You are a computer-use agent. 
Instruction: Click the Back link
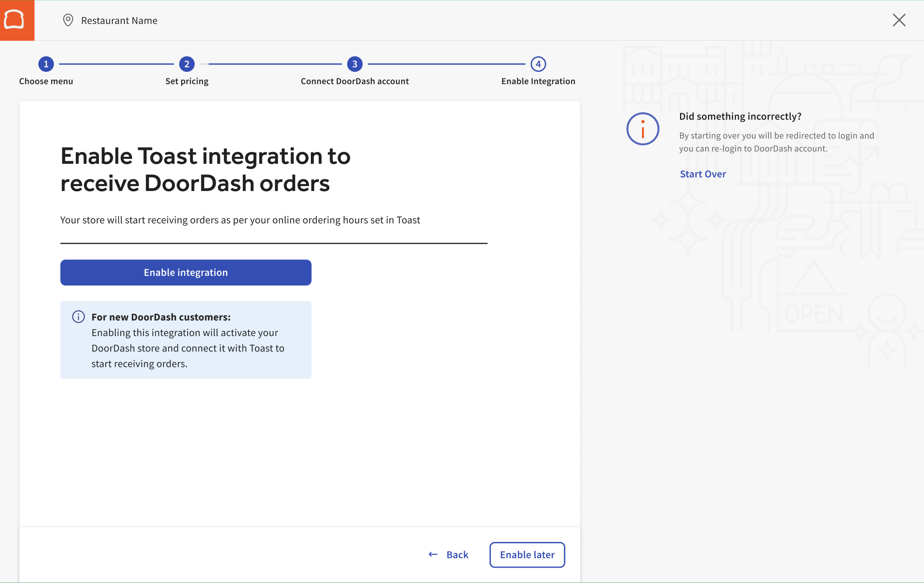(x=457, y=555)
